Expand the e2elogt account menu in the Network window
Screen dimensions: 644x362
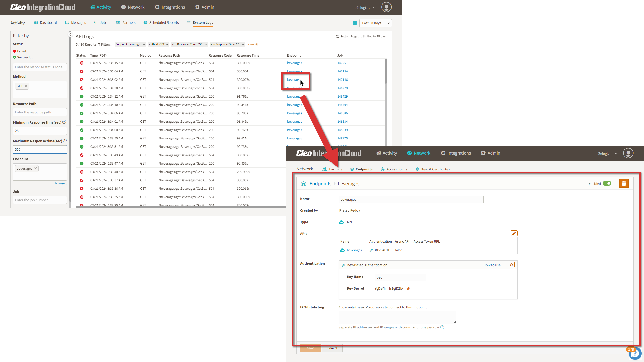pyautogui.click(x=607, y=154)
